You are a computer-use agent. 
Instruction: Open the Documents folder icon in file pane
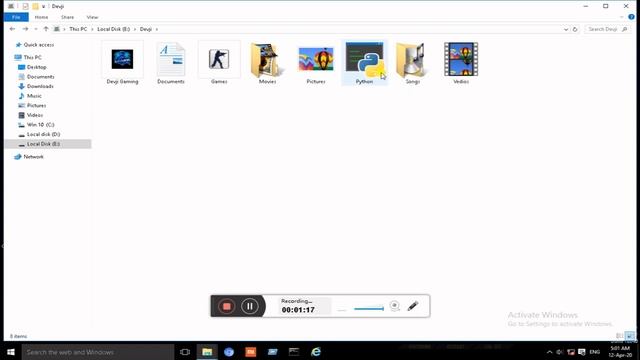[x=171, y=63]
